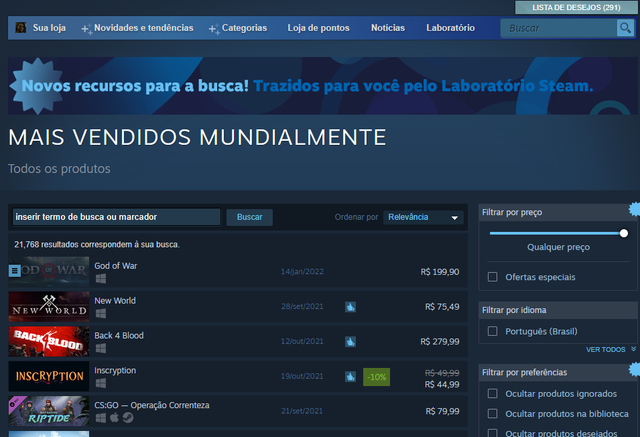This screenshot has height=437, width=640.
Task: Click the Apple icon under CS:GO Operação Correnteza
Action: click(x=114, y=417)
